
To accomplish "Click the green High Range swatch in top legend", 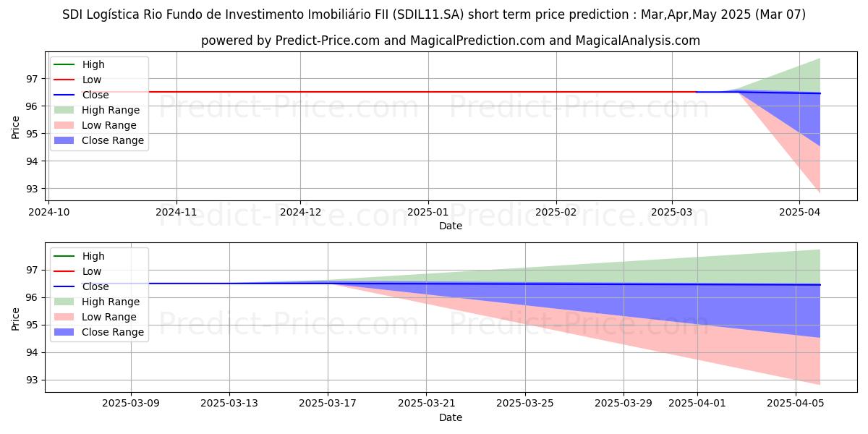I will 65,110.
